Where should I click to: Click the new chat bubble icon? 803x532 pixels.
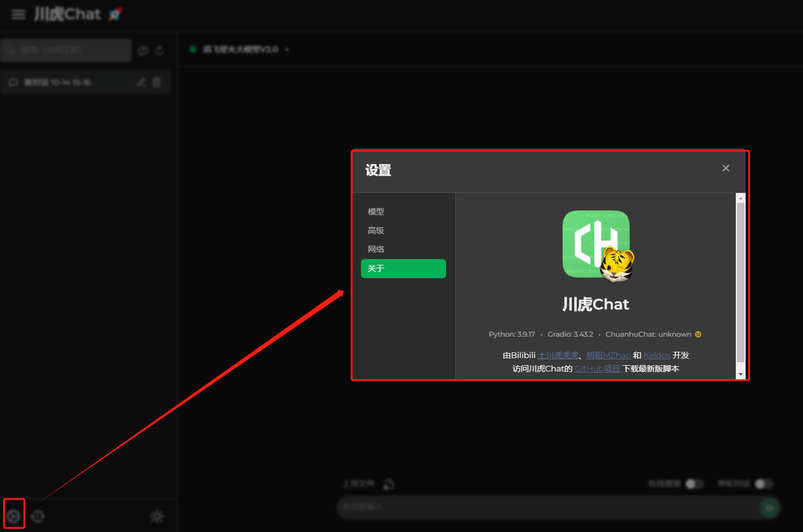[x=143, y=51]
